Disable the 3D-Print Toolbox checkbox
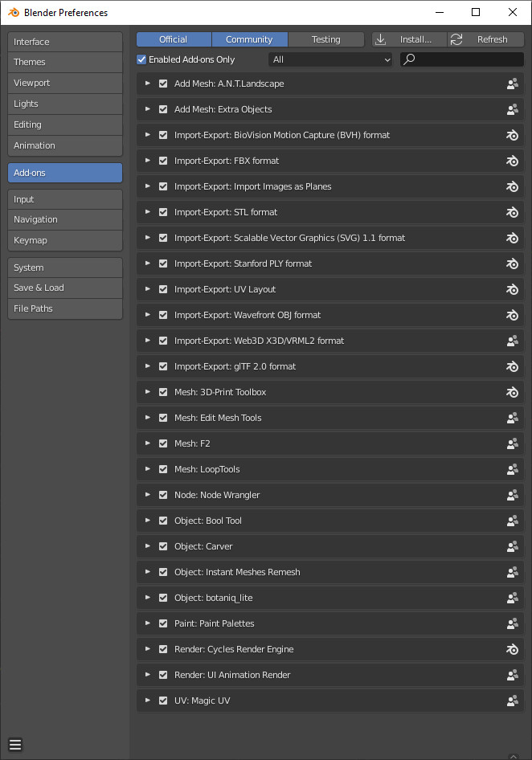 point(163,392)
